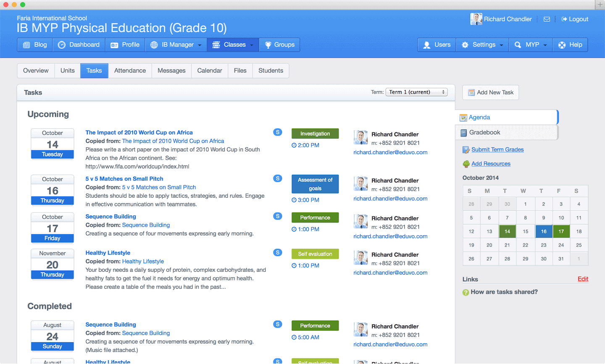Viewport: 605px width, 364px height.
Task: Open the Term 1 (current) selector
Action: pos(416,92)
